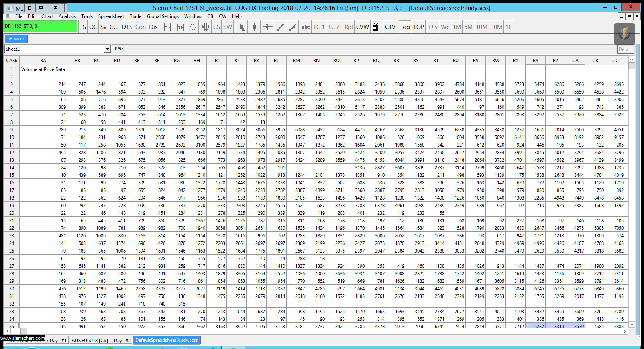Click the scroll down arrow on vertical scrollbar
The image size is (644, 349).
tap(632, 324)
